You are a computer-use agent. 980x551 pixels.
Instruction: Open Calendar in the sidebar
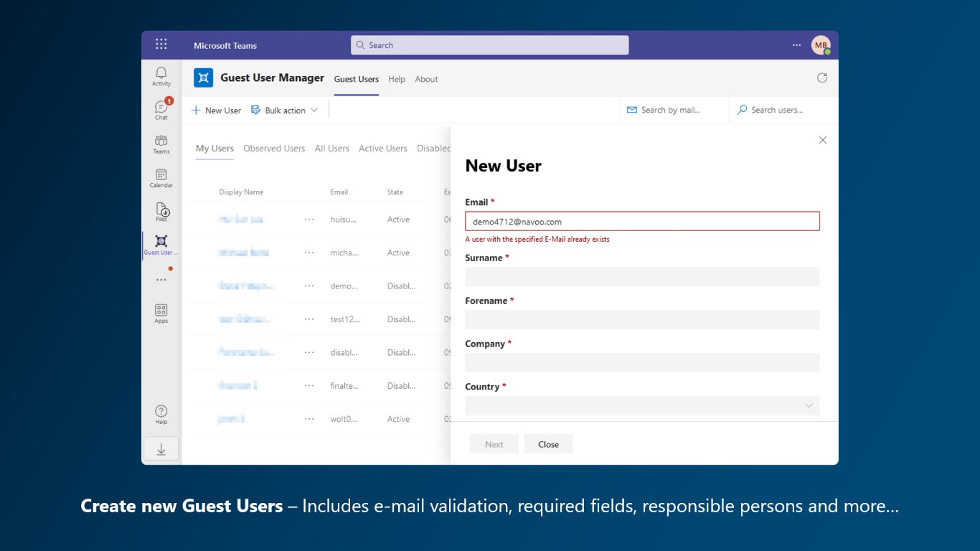(161, 176)
